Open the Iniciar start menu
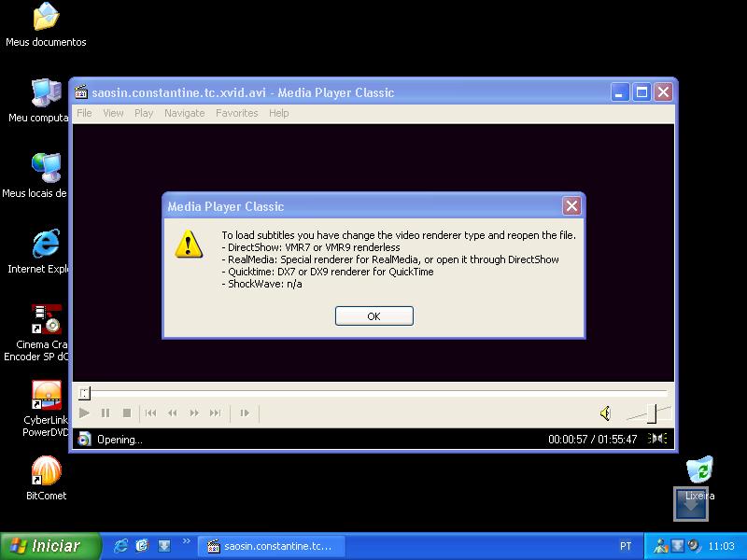Viewport: 747px width, 560px height. (x=50, y=546)
